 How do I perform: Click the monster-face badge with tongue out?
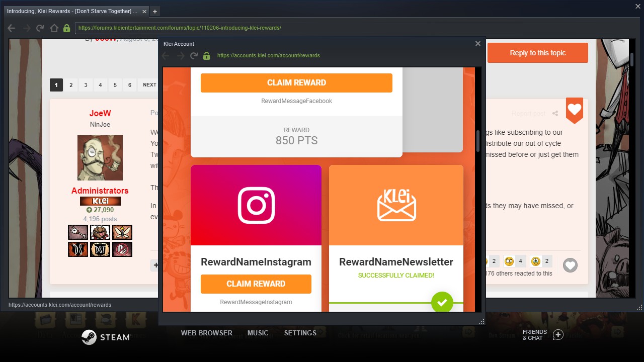tap(100, 232)
